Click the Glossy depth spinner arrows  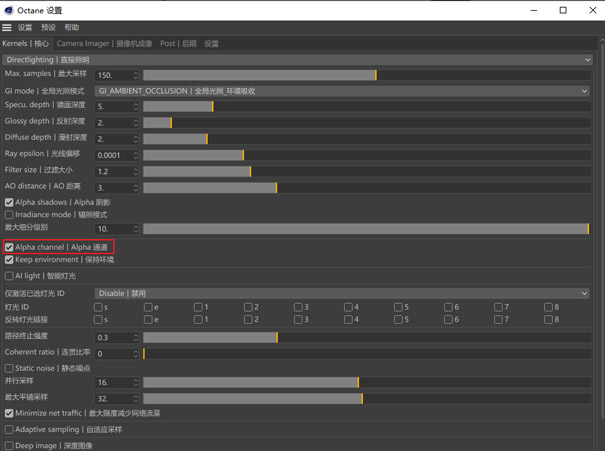(x=135, y=123)
